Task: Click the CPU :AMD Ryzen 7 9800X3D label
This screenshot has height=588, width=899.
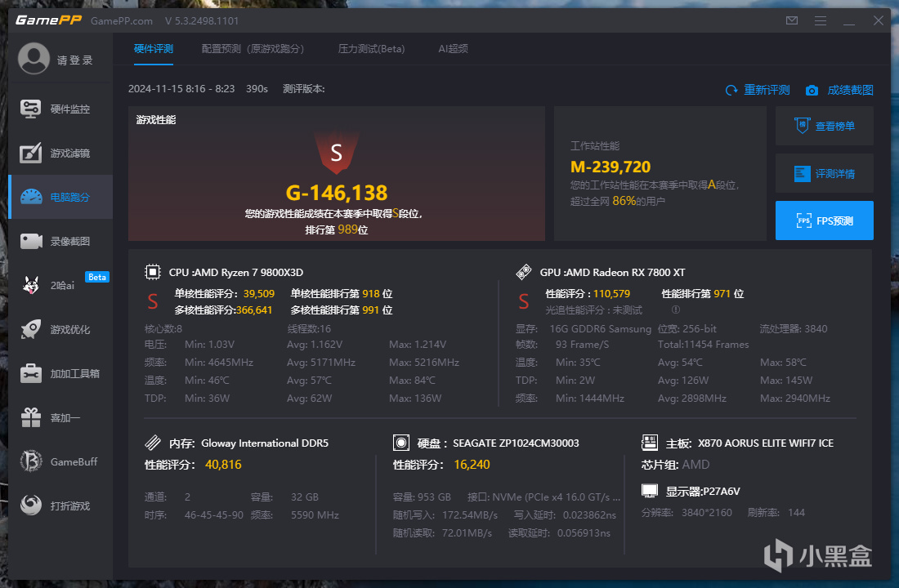Action: click(236, 272)
